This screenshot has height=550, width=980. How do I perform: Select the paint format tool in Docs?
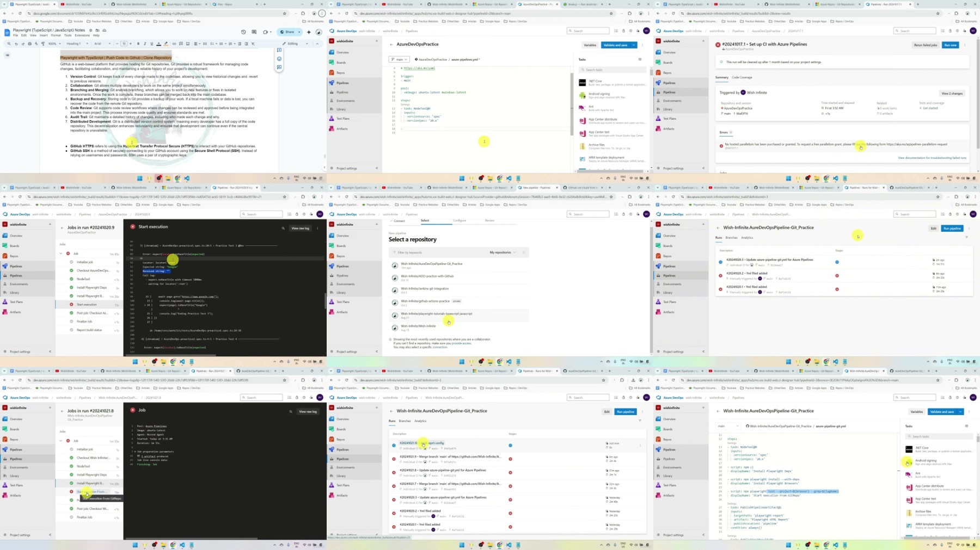coord(42,44)
